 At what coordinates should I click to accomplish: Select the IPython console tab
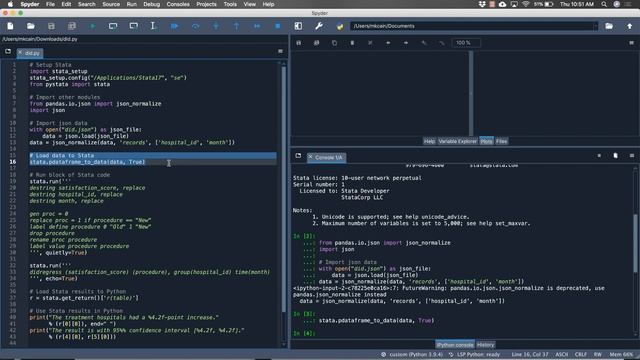(x=455, y=345)
